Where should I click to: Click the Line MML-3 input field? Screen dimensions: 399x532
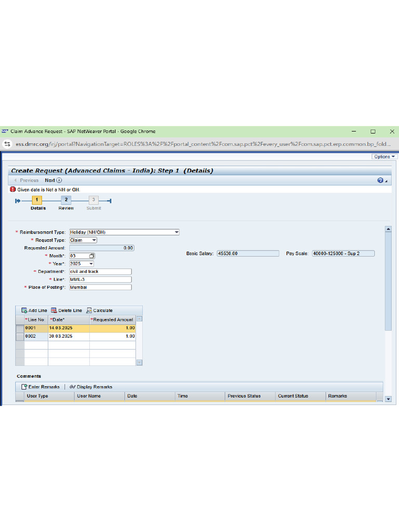[100, 280]
